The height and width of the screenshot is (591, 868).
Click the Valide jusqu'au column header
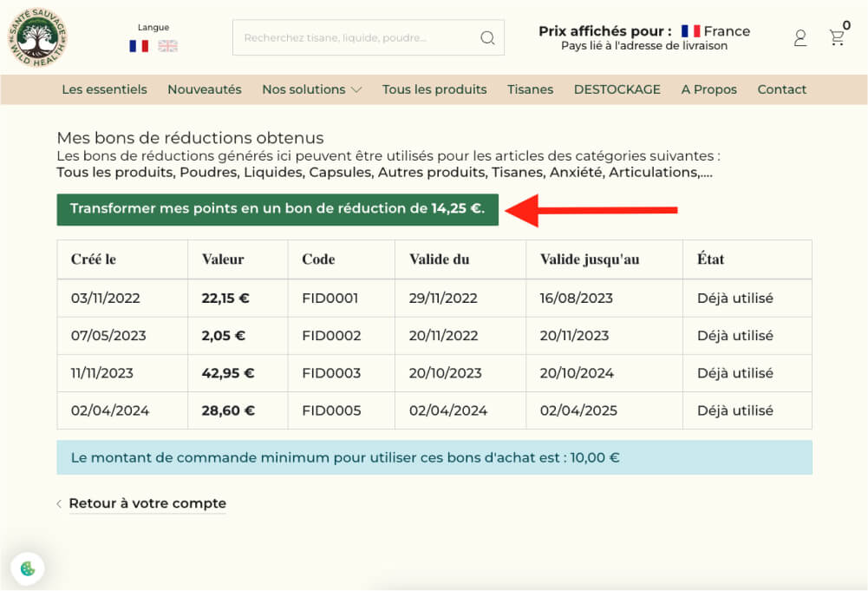click(x=590, y=259)
